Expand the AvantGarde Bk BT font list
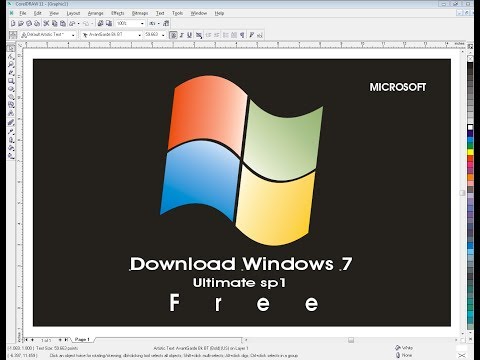This screenshot has height=360, width=480. click(139, 35)
